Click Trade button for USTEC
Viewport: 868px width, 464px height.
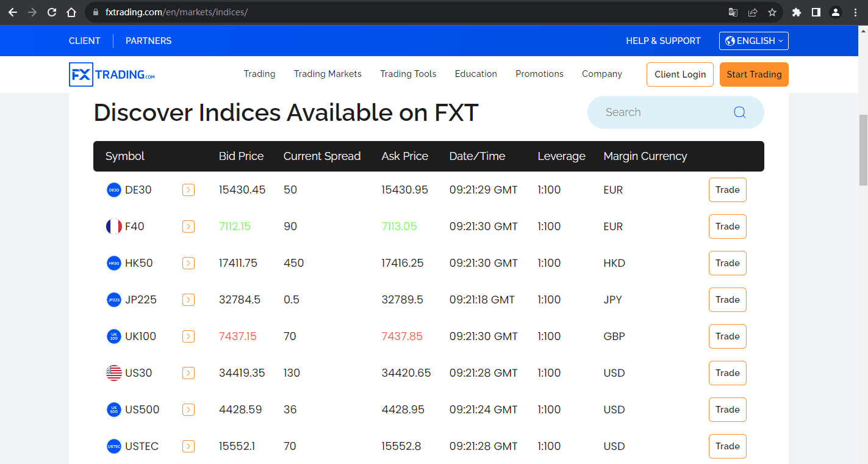pyautogui.click(x=728, y=446)
